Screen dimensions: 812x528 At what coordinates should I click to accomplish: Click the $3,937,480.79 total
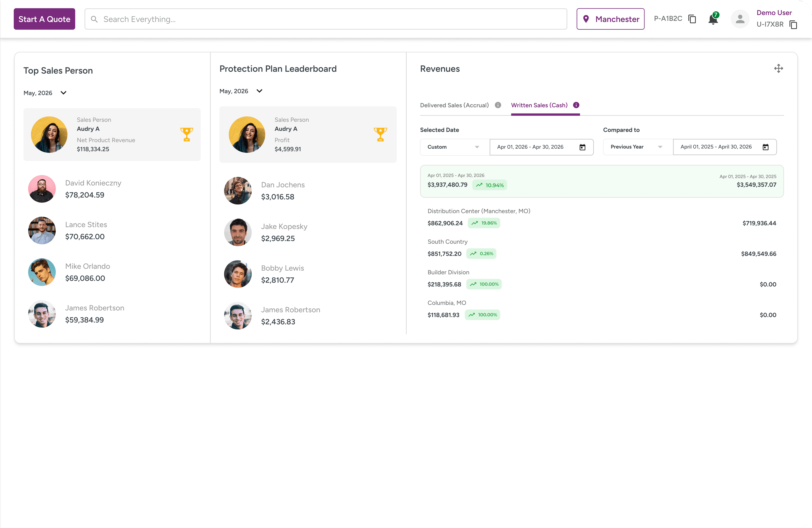pyautogui.click(x=447, y=185)
